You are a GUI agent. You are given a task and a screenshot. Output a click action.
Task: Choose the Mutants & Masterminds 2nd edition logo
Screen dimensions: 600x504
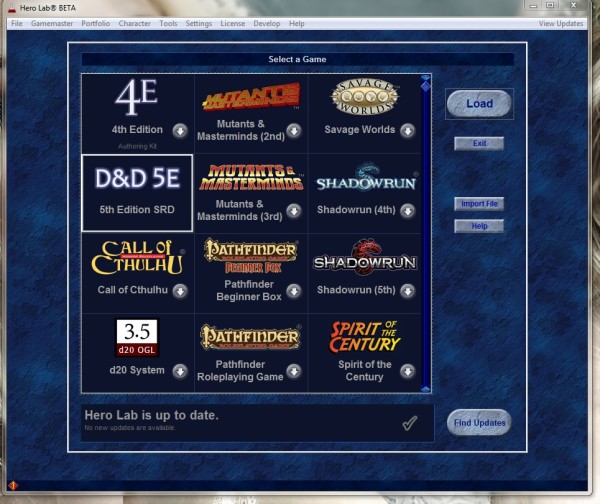click(x=251, y=97)
